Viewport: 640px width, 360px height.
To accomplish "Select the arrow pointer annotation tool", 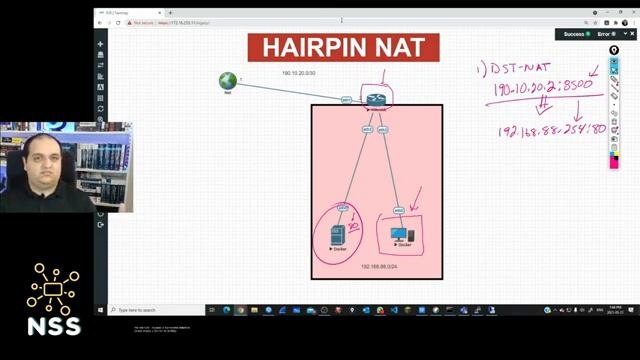I will tap(614, 70).
